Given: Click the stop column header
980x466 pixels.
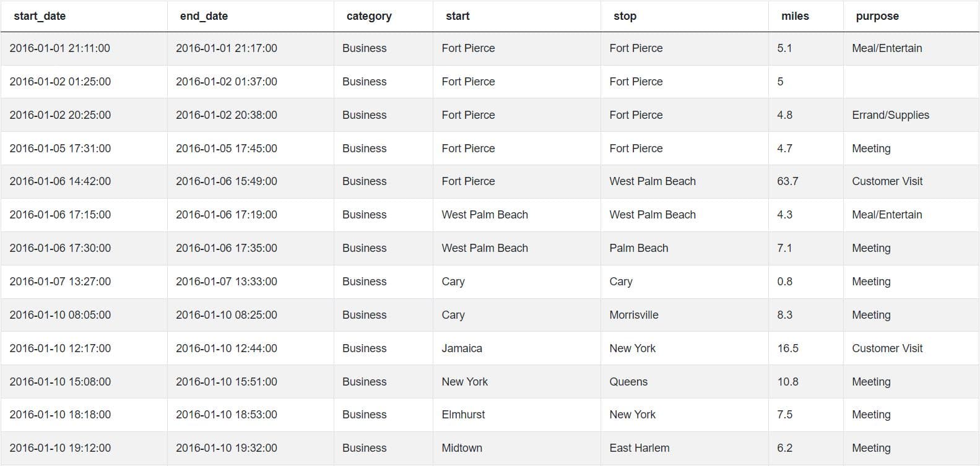Looking at the screenshot, I should pyautogui.click(x=625, y=16).
